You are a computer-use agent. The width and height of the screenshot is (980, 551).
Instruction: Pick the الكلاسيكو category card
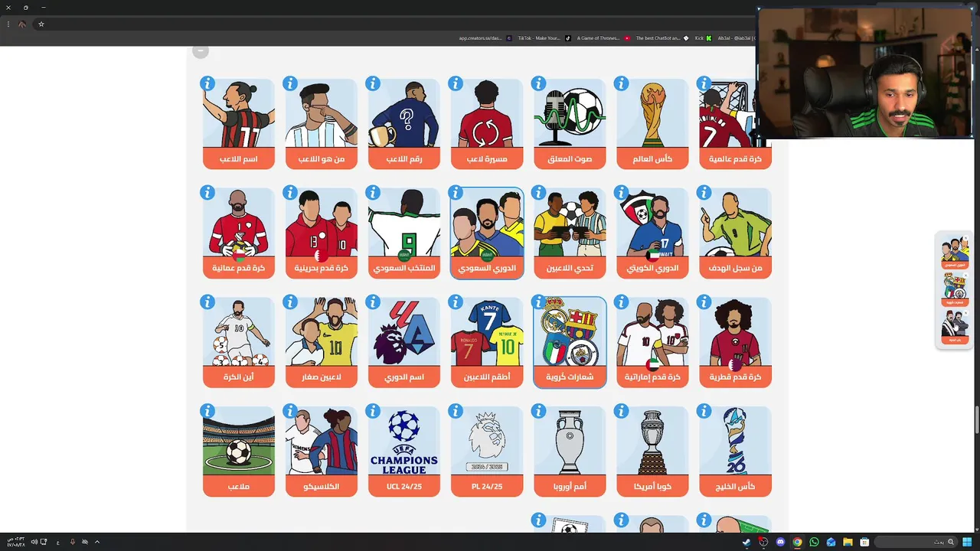[x=322, y=452]
